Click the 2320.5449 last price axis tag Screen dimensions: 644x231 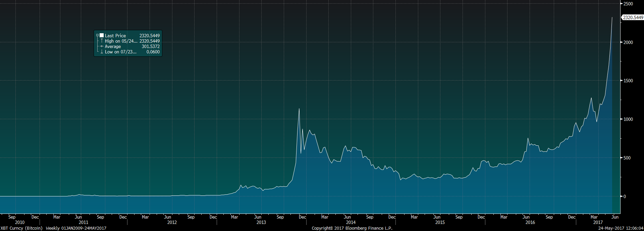point(633,17)
